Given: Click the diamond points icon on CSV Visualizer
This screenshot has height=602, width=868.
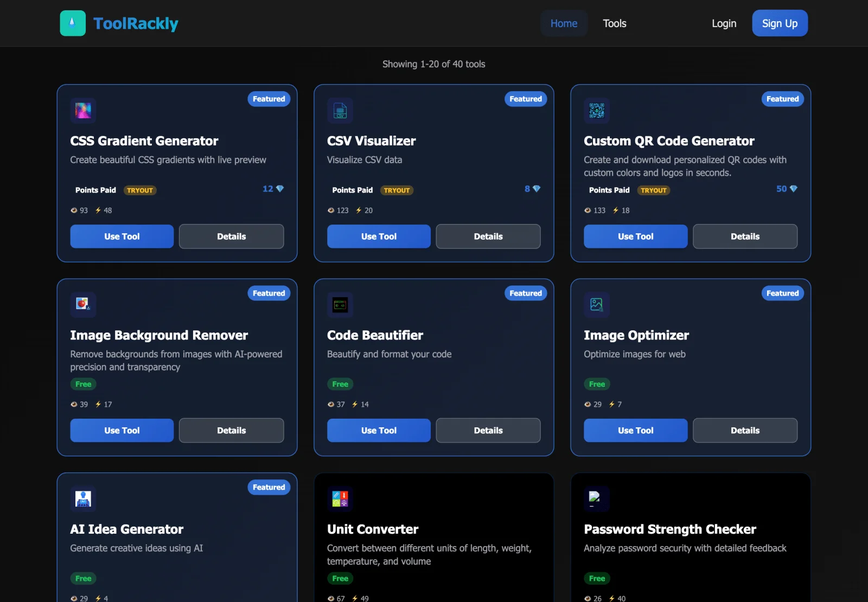Looking at the screenshot, I should (537, 189).
